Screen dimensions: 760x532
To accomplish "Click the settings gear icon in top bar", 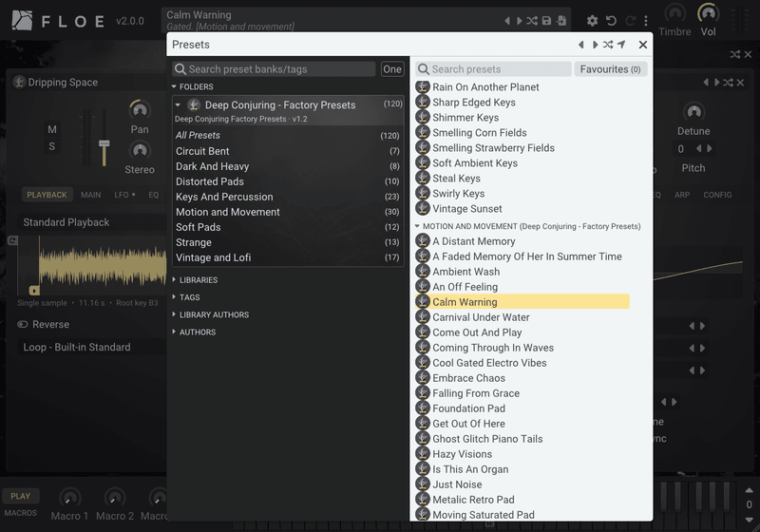I will [592, 21].
